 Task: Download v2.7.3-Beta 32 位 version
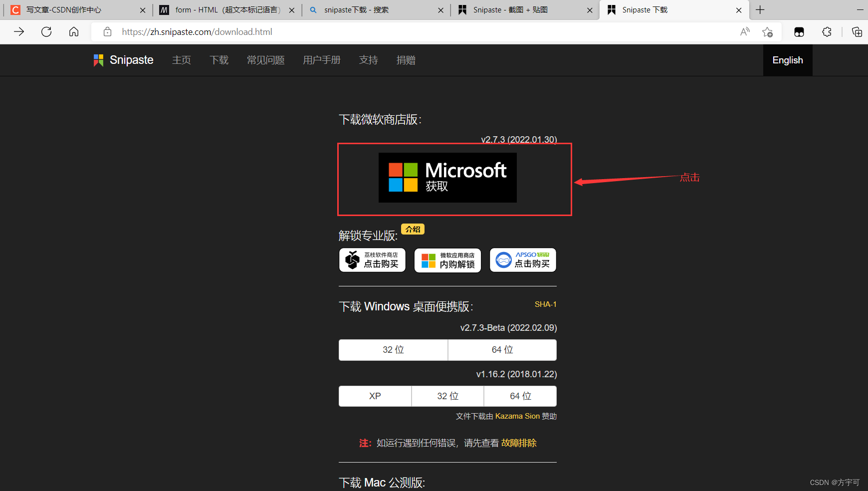pos(393,350)
